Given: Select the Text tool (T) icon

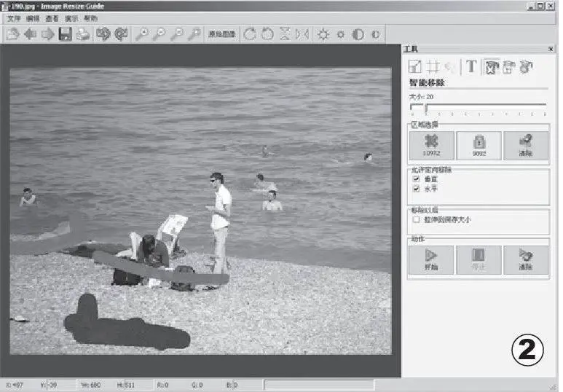Looking at the screenshot, I should pos(471,67).
